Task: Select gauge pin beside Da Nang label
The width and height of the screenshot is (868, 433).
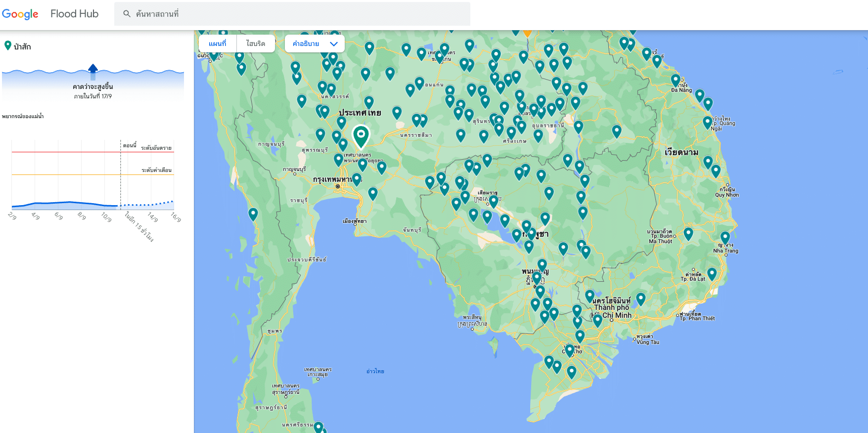Action: pos(676,80)
